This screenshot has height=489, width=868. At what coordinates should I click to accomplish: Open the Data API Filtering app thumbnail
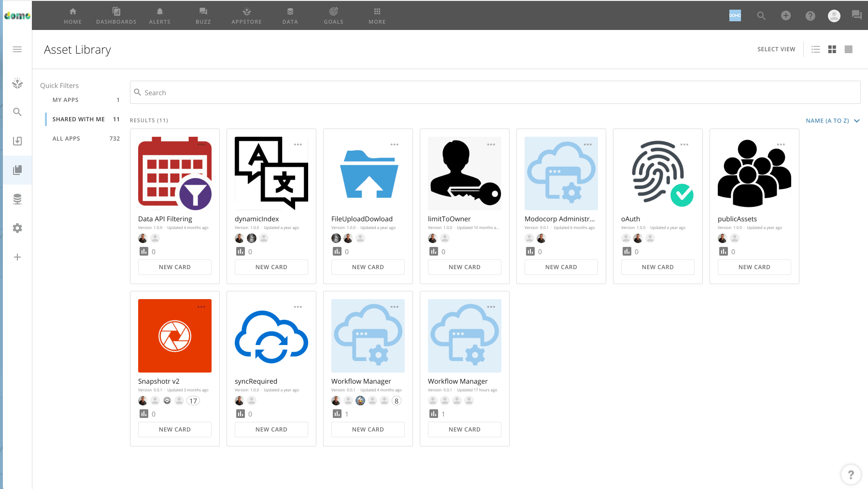pyautogui.click(x=175, y=173)
